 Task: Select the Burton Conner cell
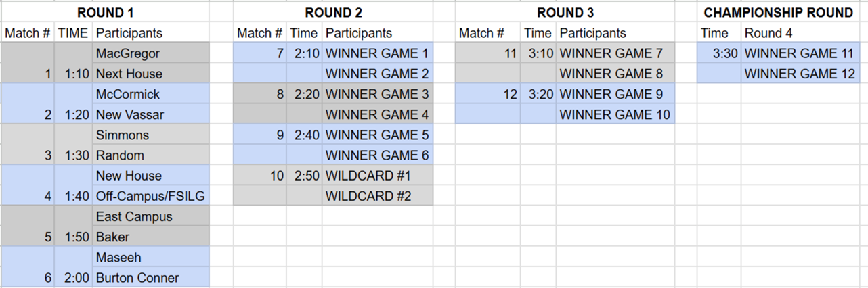point(150,277)
